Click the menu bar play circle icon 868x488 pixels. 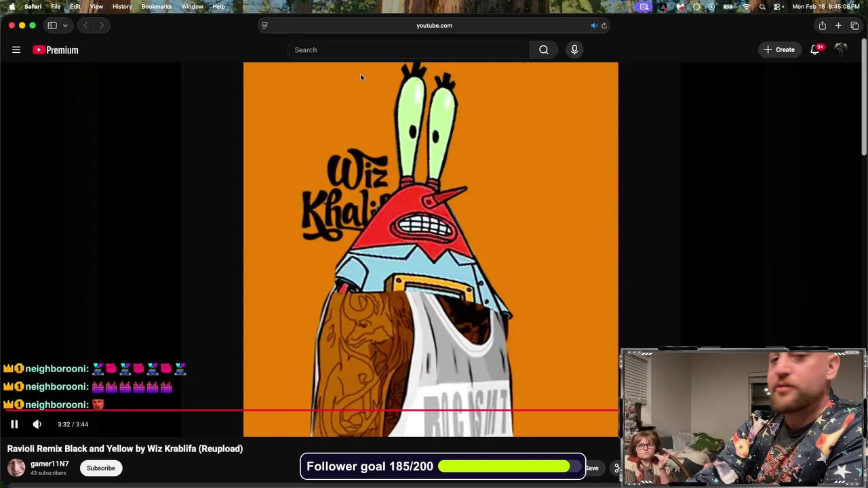coord(711,7)
